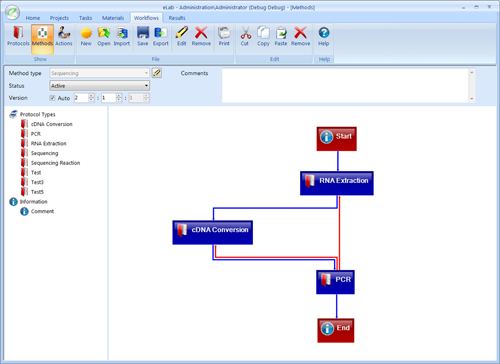Select Sequencing Reaction in protocol tree
500x364 pixels.
(x=56, y=163)
